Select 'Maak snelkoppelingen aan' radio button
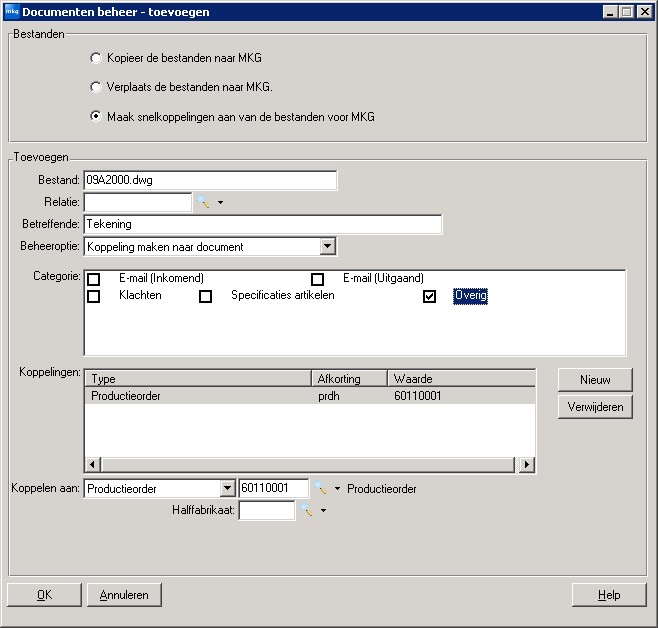The height and width of the screenshot is (628, 658). pyautogui.click(x=96, y=116)
